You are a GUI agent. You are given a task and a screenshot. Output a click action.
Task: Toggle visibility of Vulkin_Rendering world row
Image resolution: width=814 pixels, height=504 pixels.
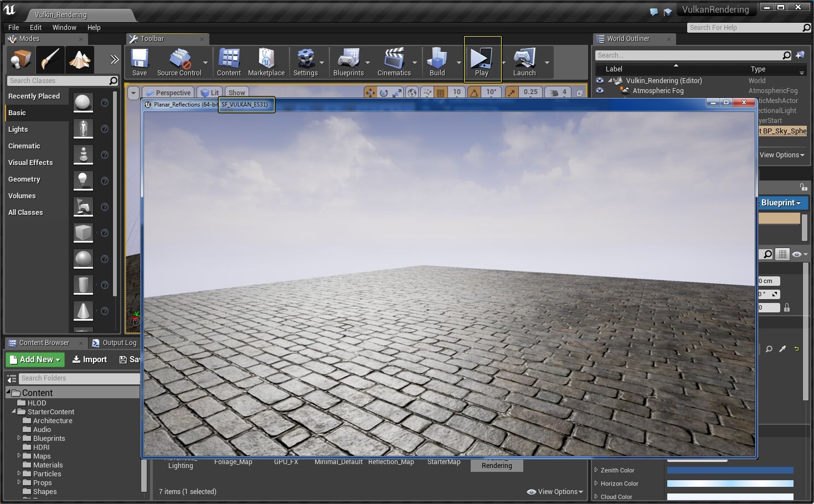[x=599, y=81]
